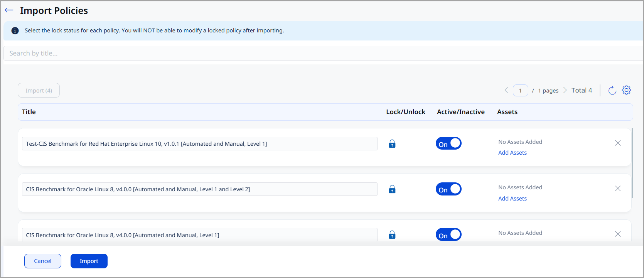Screen dimensions: 644x278
Task: Switch off Active toggle for Oracle Linux 8 Level 1]
Action: coord(448,234)
